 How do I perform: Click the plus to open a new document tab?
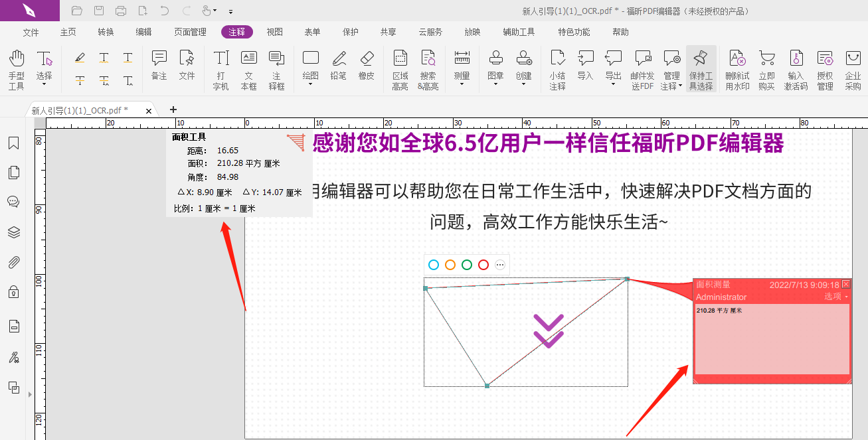coord(172,110)
